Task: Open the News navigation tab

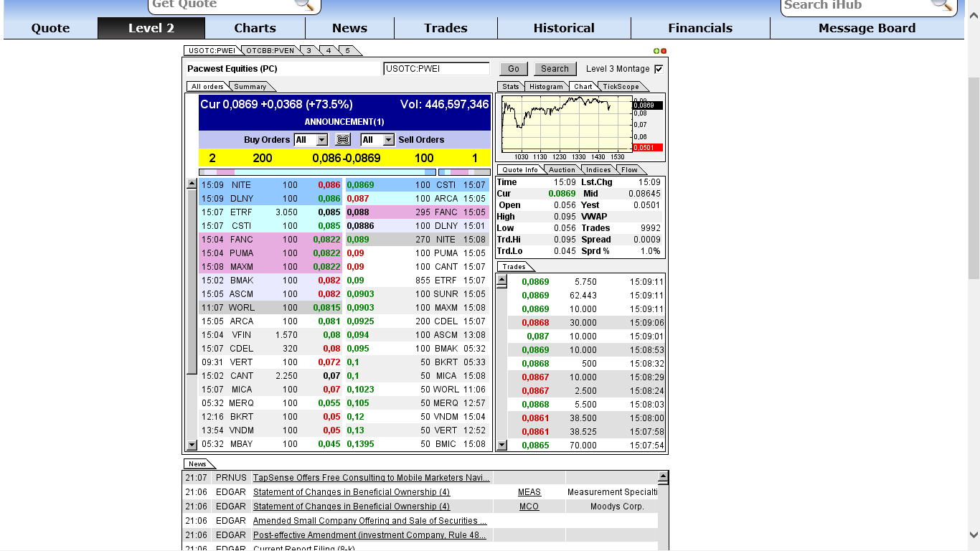Action: (349, 28)
